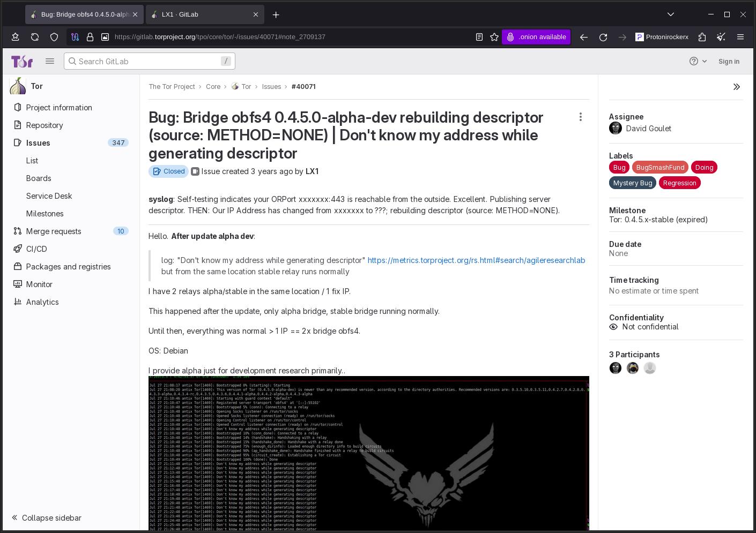
Task: Expand the Help dropdown menu
Action: coord(698,62)
